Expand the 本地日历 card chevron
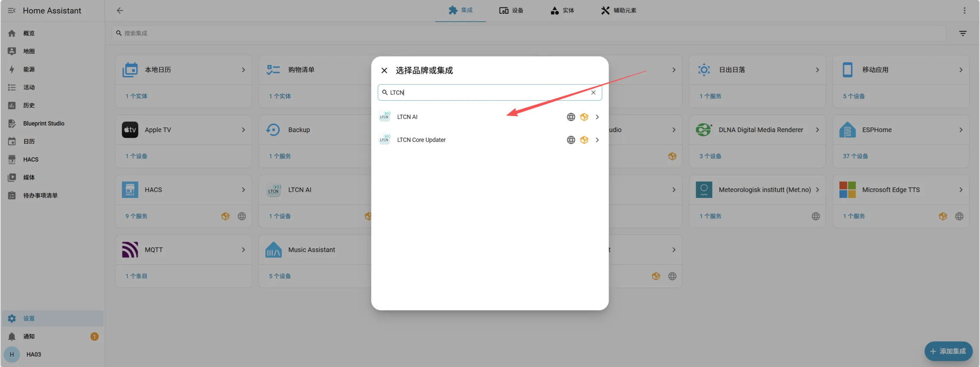Image resolution: width=980 pixels, height=367 pixels. coord(243,70)
